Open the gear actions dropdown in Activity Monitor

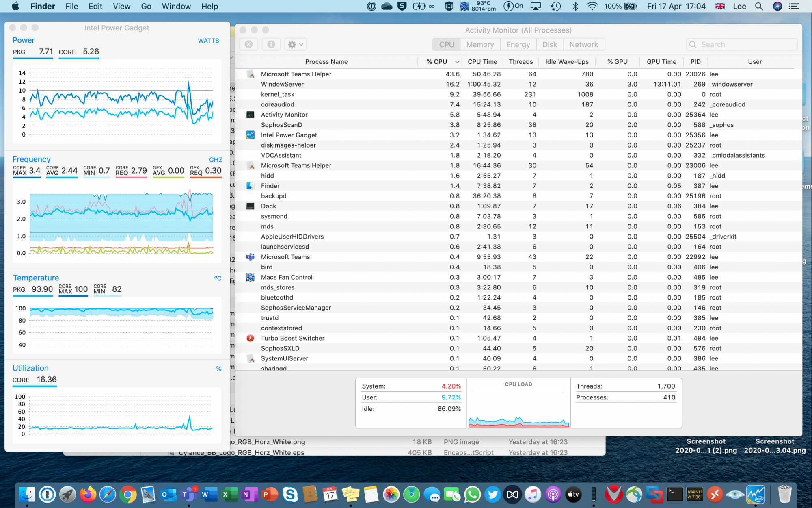295,44
